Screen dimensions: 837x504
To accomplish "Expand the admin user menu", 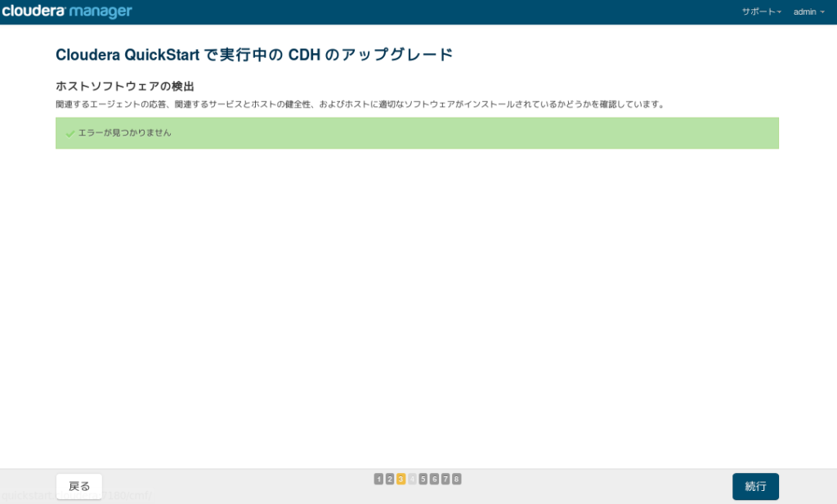I will click(x=808, y=11).
